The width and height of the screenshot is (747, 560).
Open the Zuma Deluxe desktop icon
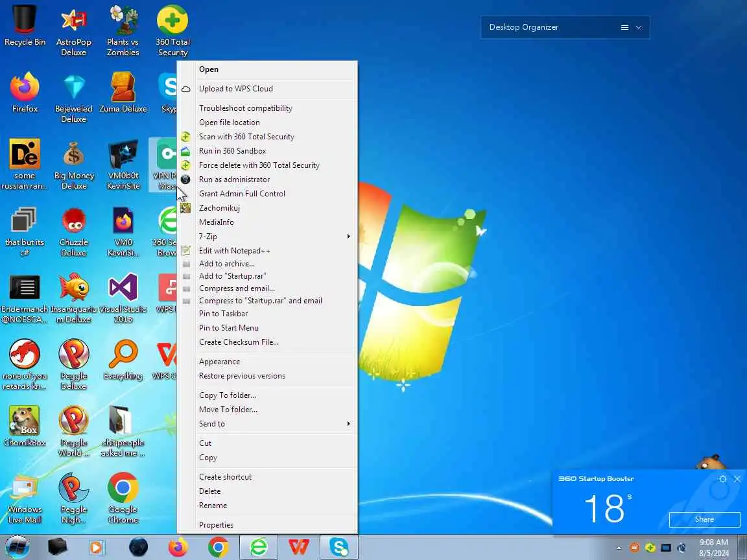coord(123,93)
